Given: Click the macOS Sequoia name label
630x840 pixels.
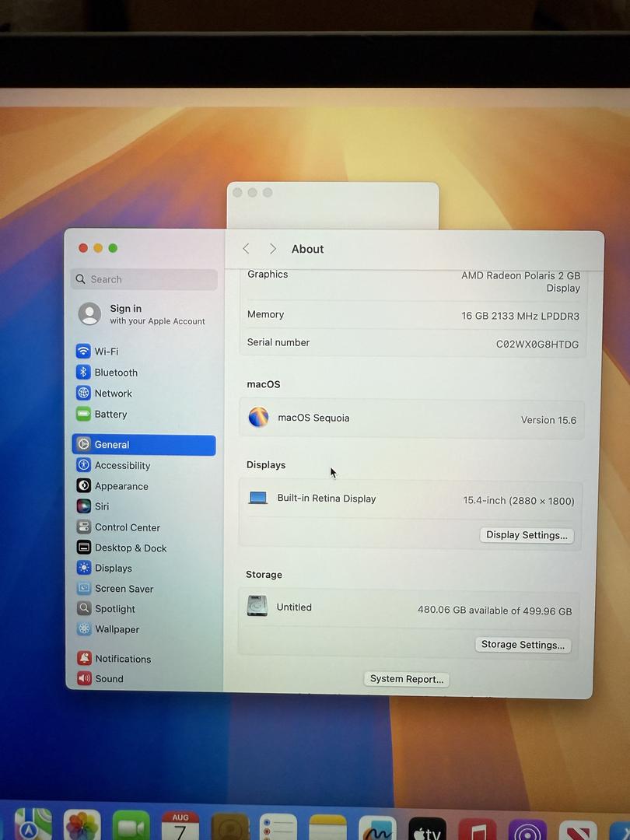Looking at the screenshot, I should [313, 418].
